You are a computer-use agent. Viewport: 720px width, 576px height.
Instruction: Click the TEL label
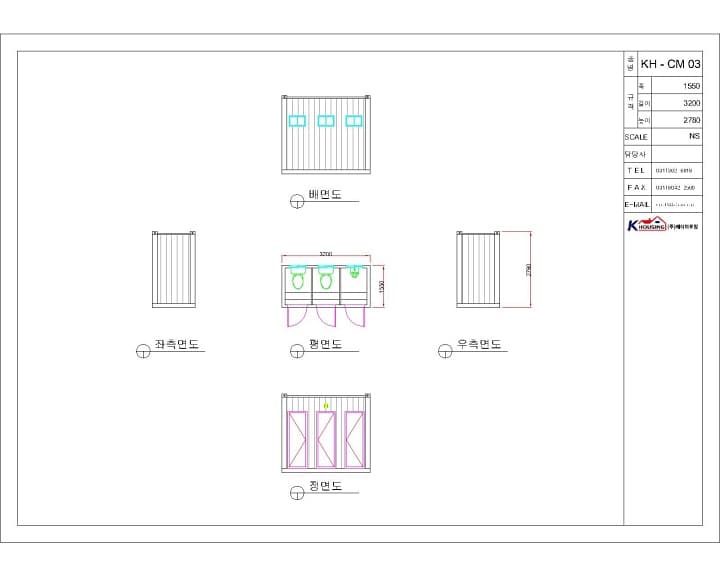[x=636, y=170]
